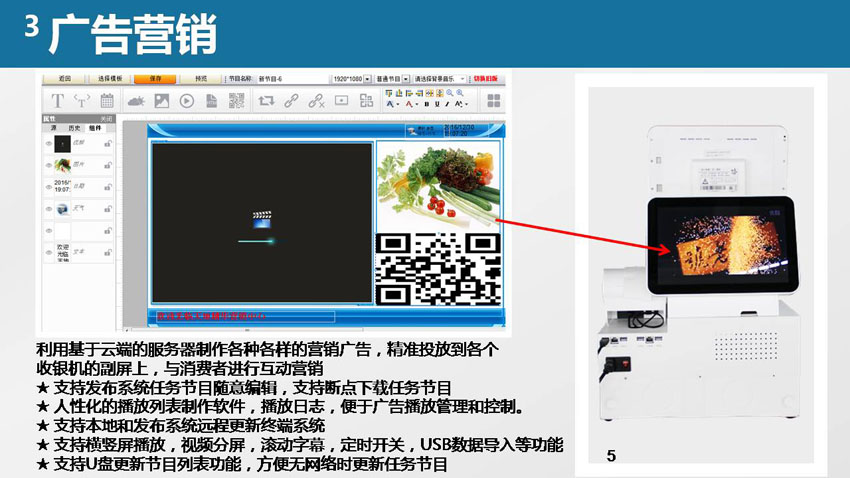Hide the 天气 layer with its eye icon
850x478 pixels.
point(48,208)
